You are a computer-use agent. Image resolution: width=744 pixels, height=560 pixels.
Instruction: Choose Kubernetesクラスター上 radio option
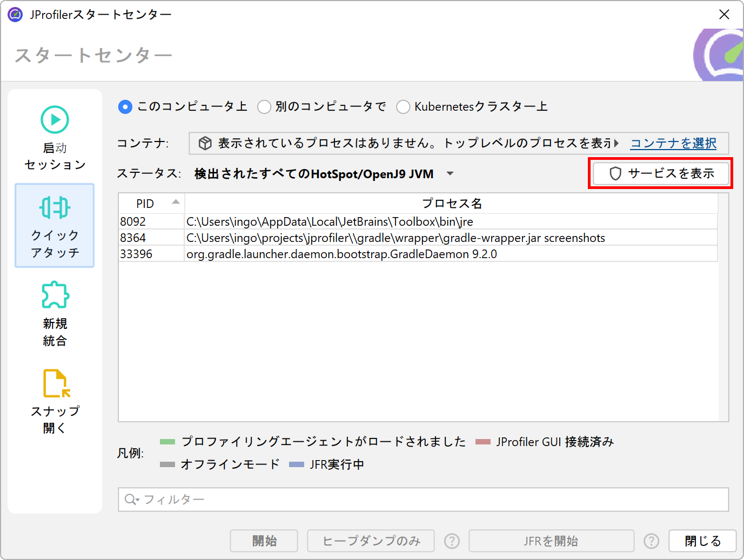[x=403, y=107]
